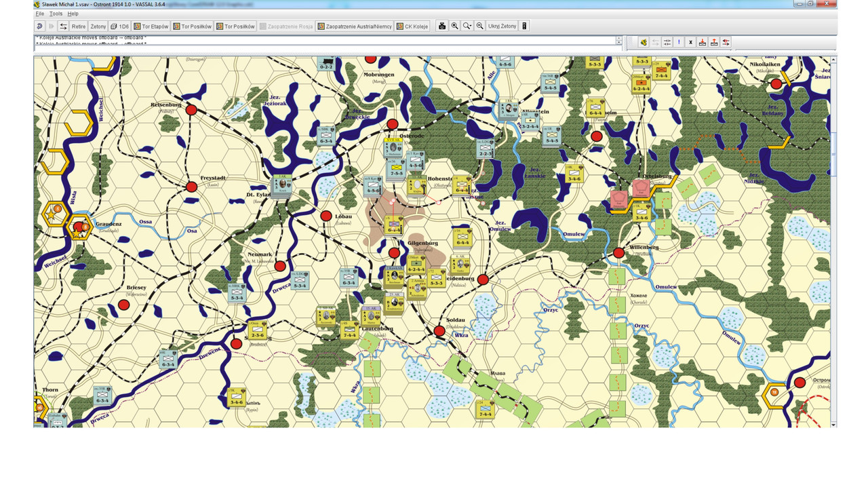This screenshot has height=481, width=868.
Task: Open the zoom level dropdown
Action: [467, 26]
